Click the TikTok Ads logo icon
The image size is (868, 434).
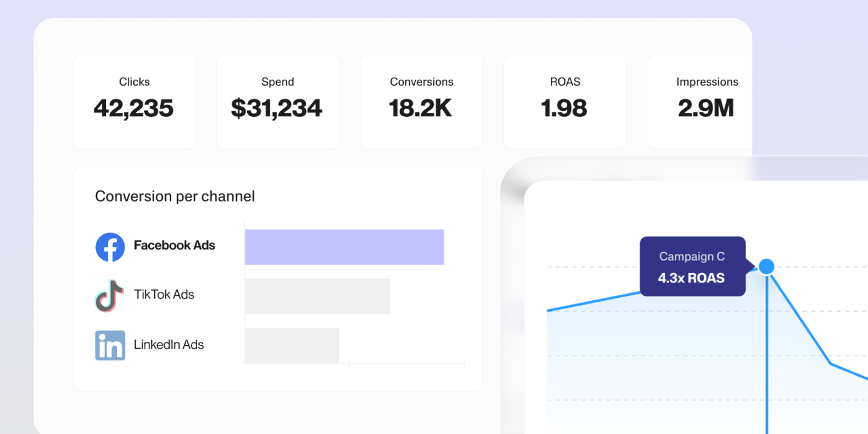[x=110, y=295]
